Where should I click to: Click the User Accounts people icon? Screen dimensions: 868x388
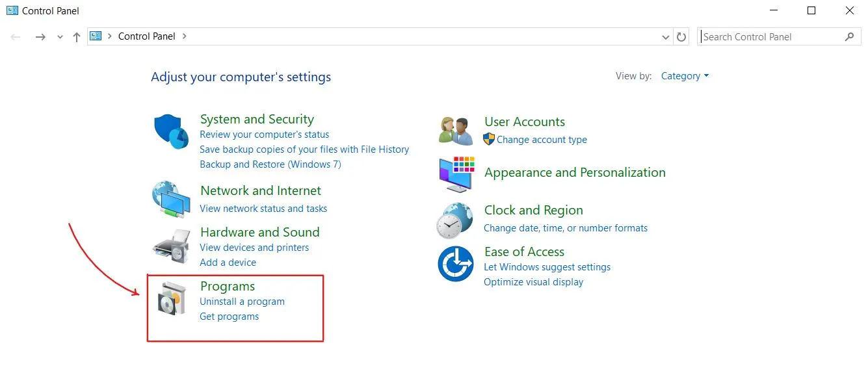click(x=455, y=131)
